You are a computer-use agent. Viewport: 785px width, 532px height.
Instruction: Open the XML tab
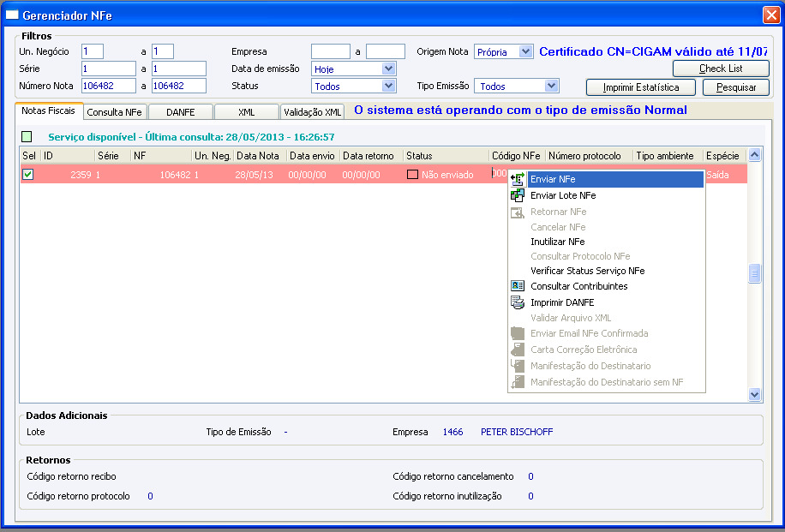[x=246, y=112]
